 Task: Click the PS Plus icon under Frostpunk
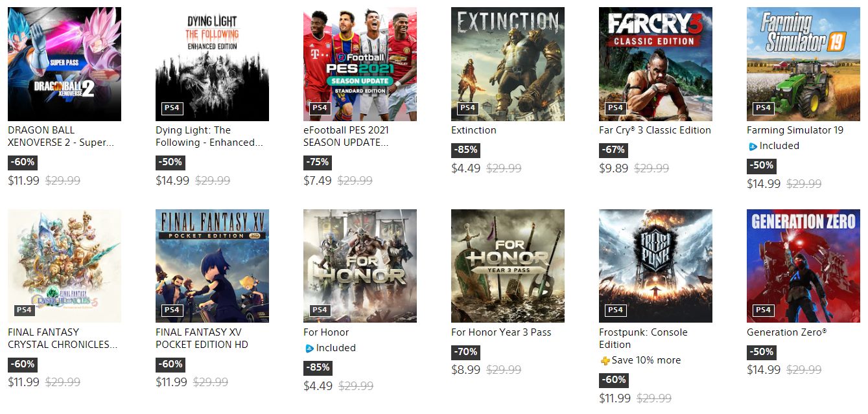[605, 361]
